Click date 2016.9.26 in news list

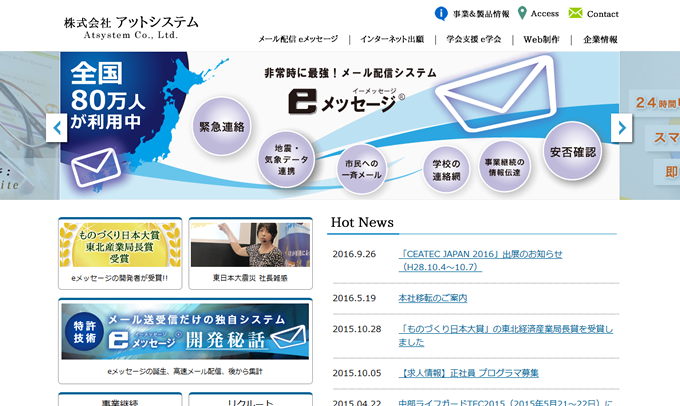(x=354, y=254)
